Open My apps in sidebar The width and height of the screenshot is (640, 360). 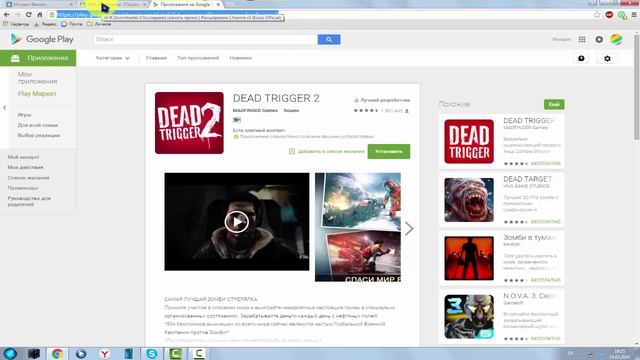(x=37, y=78)
